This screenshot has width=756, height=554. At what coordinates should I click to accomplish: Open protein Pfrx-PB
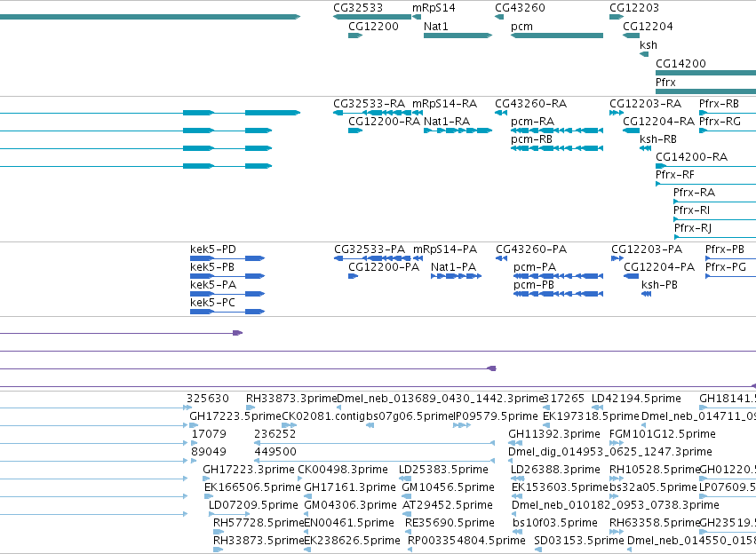tap(725, 249)
